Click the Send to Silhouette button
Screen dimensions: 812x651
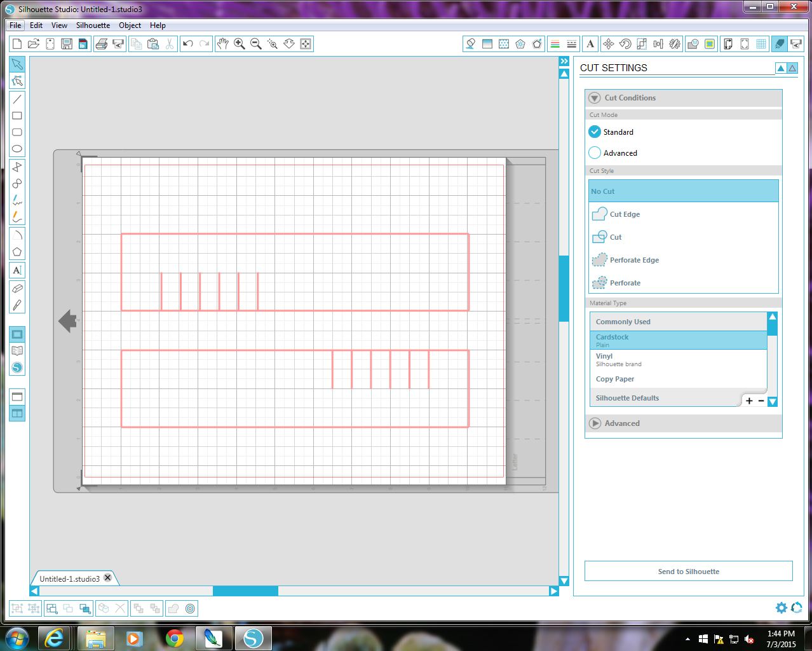[x=689, y=571]
